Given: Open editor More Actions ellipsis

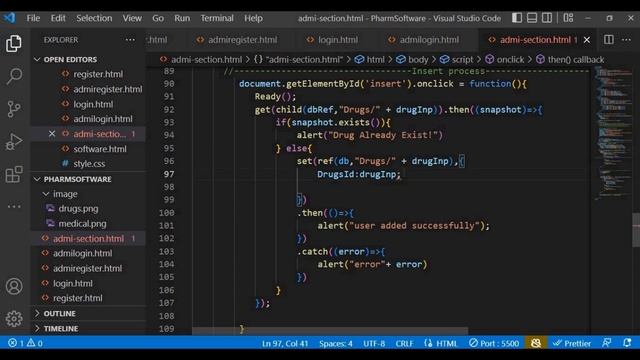Looking at the screenshot, I should pos(626,40).
